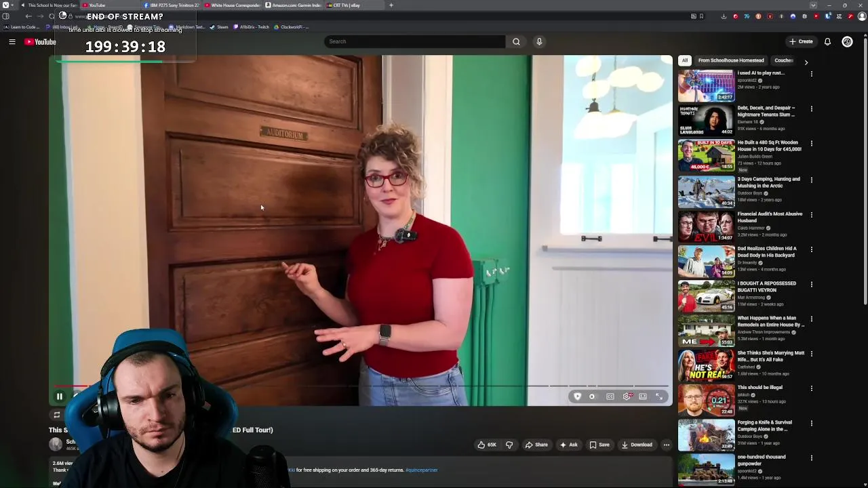868x488 pixels.
Task: Share the video
Action: [x=536, y=445]
